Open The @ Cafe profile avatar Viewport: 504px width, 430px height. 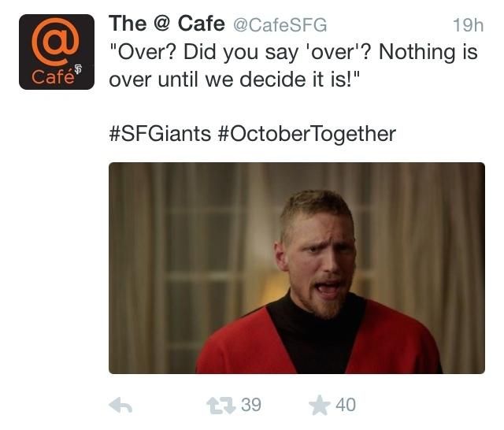pyautogui.click(x=57, y=52)
